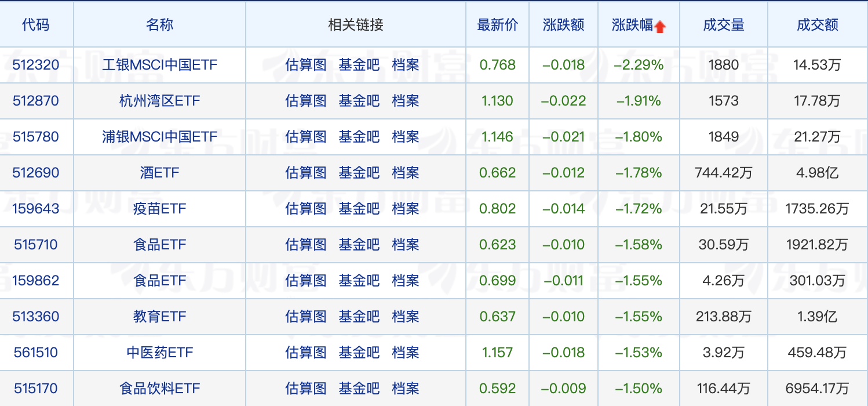The width and height of the screenshot is (868, 406).
Task: Open 食品饮料ETF name link
Action: pos(159,389)
